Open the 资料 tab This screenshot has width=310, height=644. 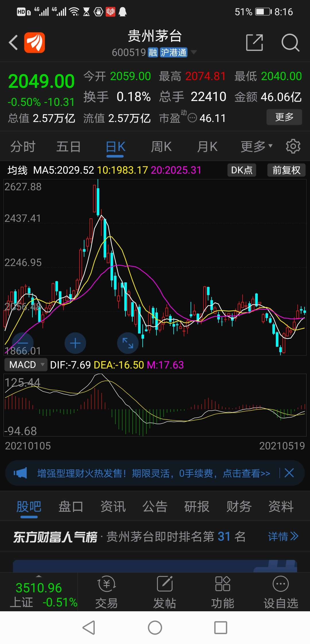tap(281, 506)
